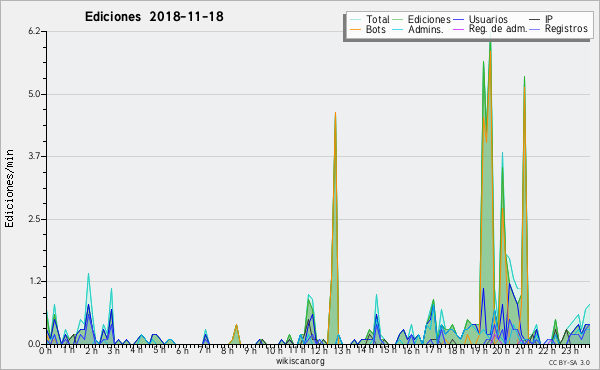Click the '10 h' x-axis label
The height and width of the screenshot is (370, 600).
click(274, 350)
